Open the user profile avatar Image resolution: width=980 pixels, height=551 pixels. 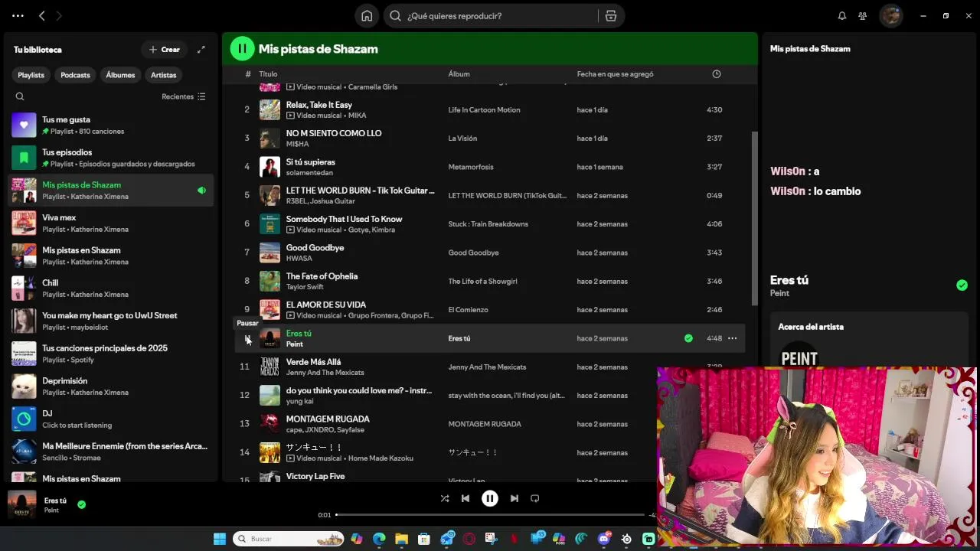(x=890, y=16)
